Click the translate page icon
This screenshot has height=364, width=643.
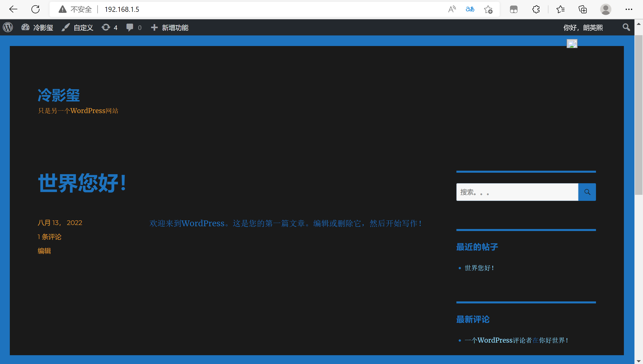tap(470, 9)
